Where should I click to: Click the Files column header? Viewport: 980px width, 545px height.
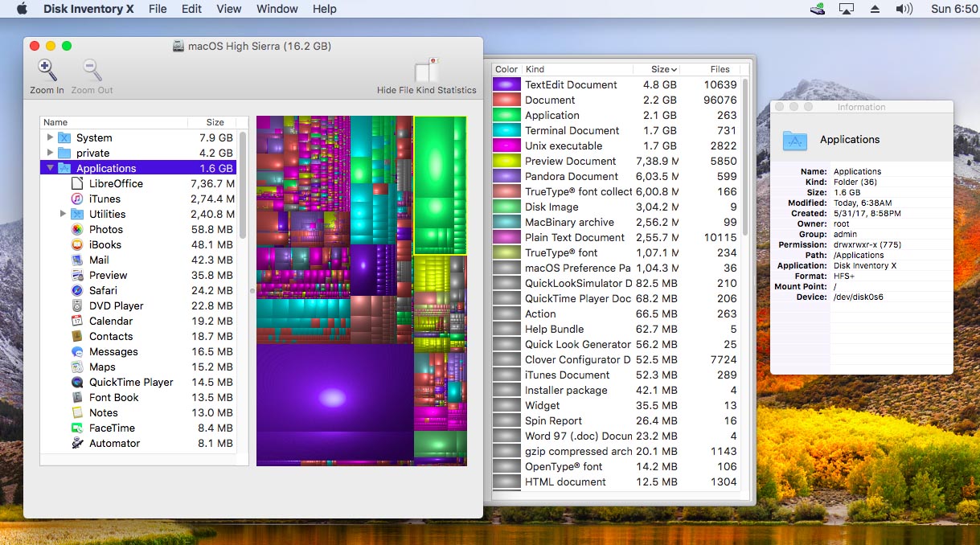tap(720, 69)
